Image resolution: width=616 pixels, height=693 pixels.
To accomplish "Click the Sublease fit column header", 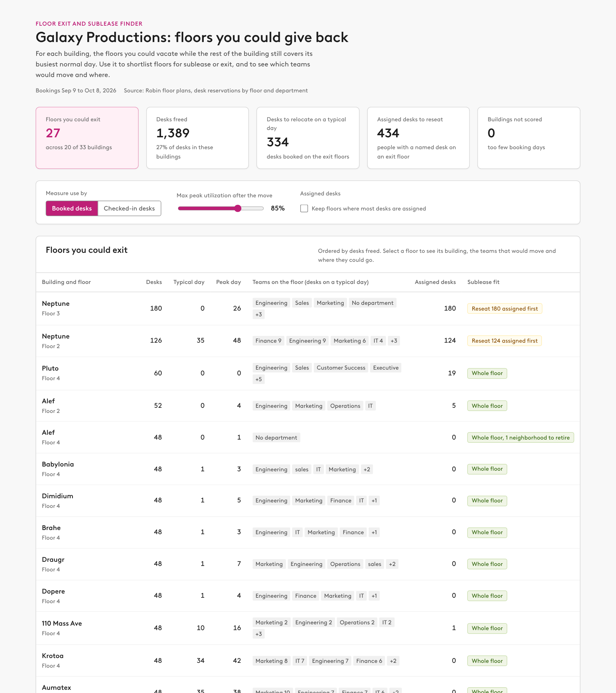I will tap(483, 282).
